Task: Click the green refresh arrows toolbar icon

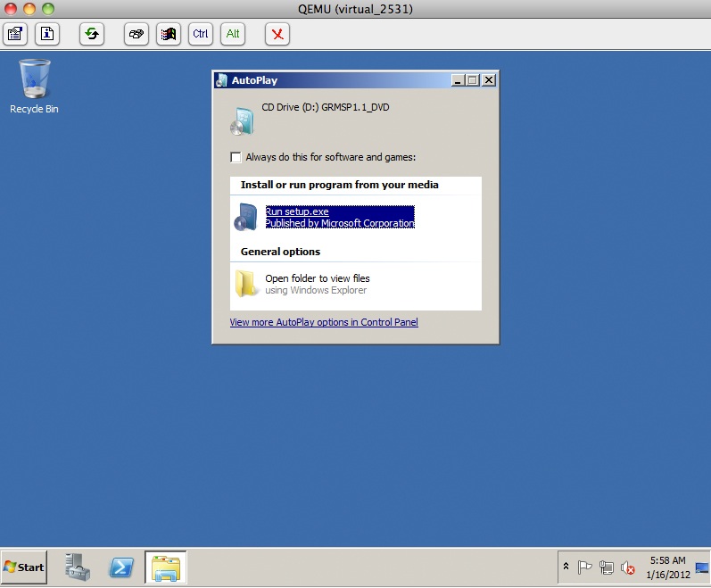Action: (x=92, y=34)
